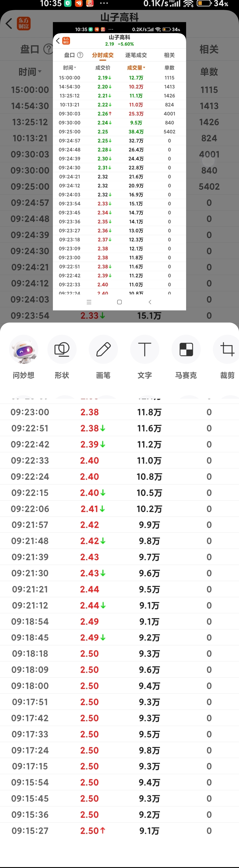
Task: Select the 画笔 pen tool icon
Action: (x=103, y=349)
